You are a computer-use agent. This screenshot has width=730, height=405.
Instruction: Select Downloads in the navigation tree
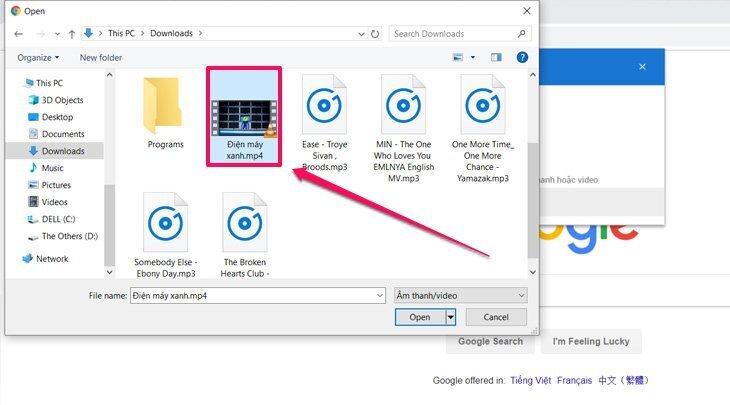(62, 151)
